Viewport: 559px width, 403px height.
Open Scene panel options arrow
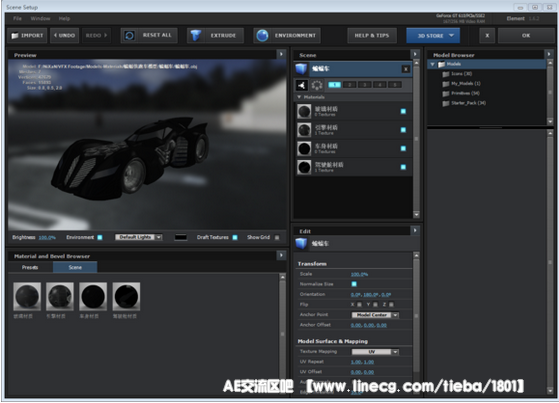click(x=415, y=54)
